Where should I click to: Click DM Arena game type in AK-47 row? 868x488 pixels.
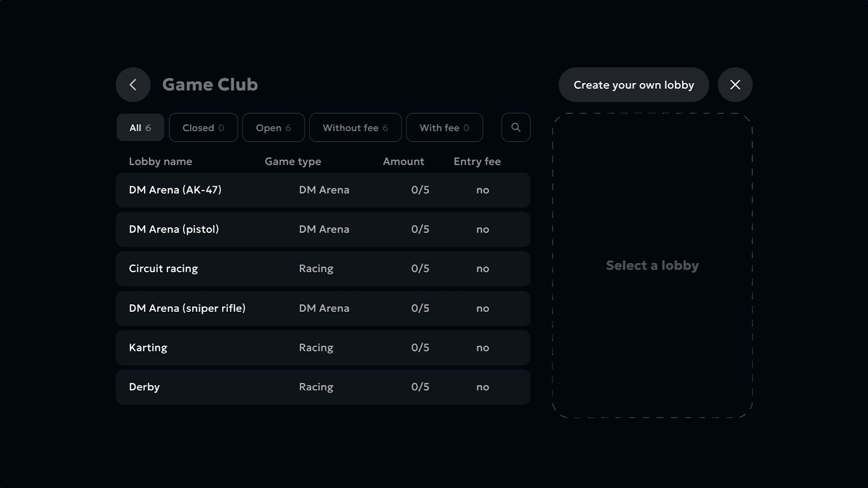click(324, 190)
